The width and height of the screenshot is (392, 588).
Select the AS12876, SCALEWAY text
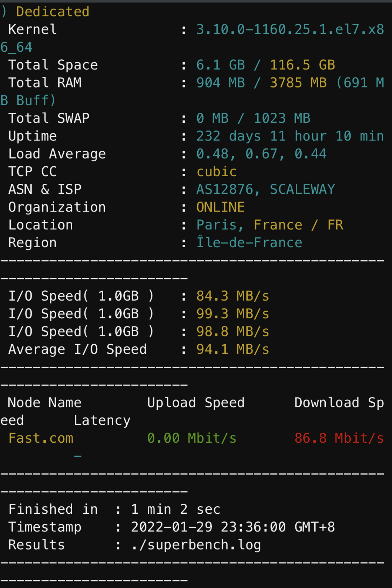click(266, 189)
